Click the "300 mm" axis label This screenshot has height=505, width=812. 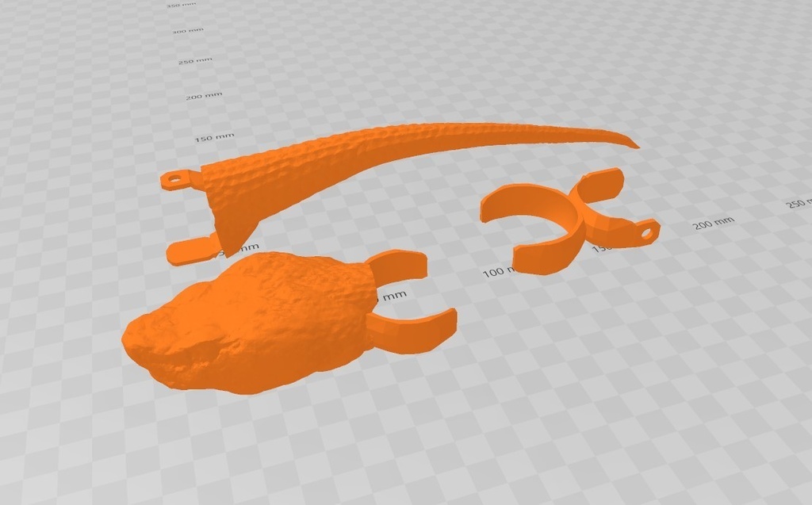coord(187,31)
